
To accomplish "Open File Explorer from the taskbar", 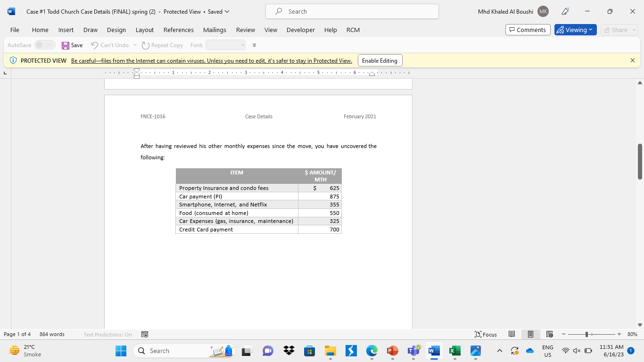I will (x=330, y=351).
